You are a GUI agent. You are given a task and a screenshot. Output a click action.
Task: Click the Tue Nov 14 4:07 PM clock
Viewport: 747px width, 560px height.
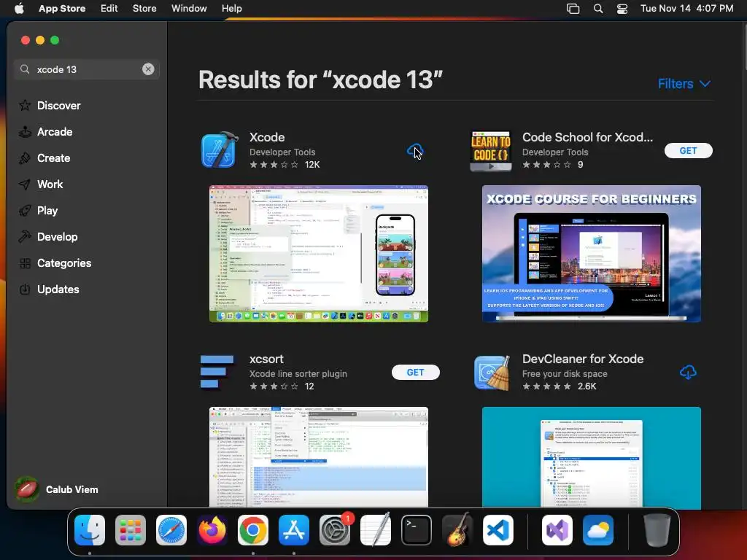[x=686, y=9]
